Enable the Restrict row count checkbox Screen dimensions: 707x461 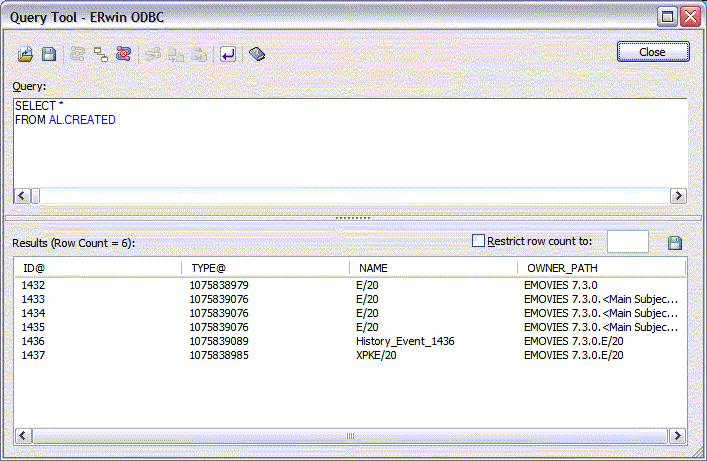tap(478, 241)
